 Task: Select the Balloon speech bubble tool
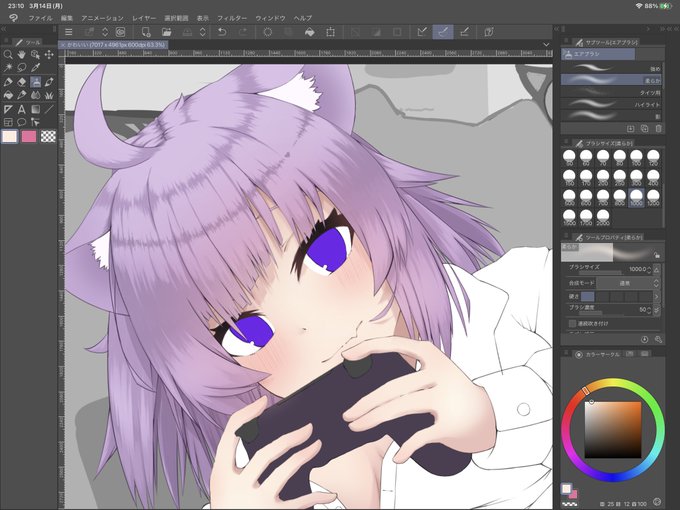21,122
